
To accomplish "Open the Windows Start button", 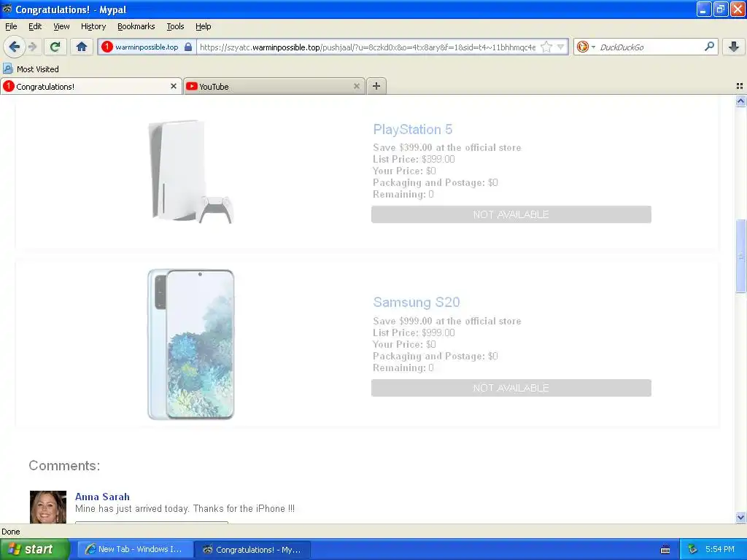I will click(35, 550).
